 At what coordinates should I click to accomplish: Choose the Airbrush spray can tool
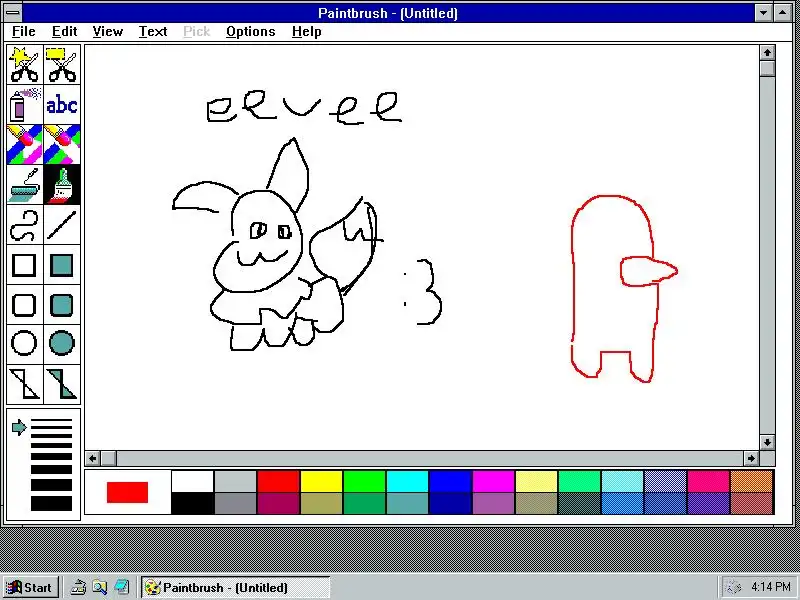[24, 105]
